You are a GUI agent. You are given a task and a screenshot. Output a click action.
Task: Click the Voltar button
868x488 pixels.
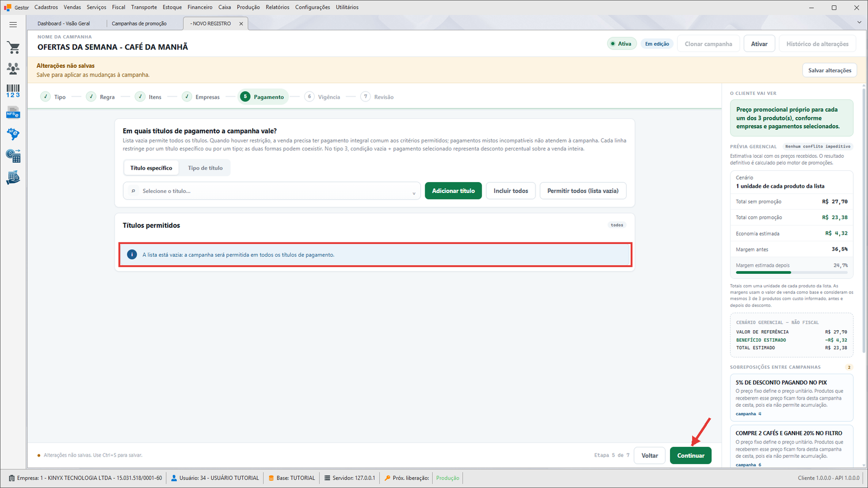click(x=650, y=455)
